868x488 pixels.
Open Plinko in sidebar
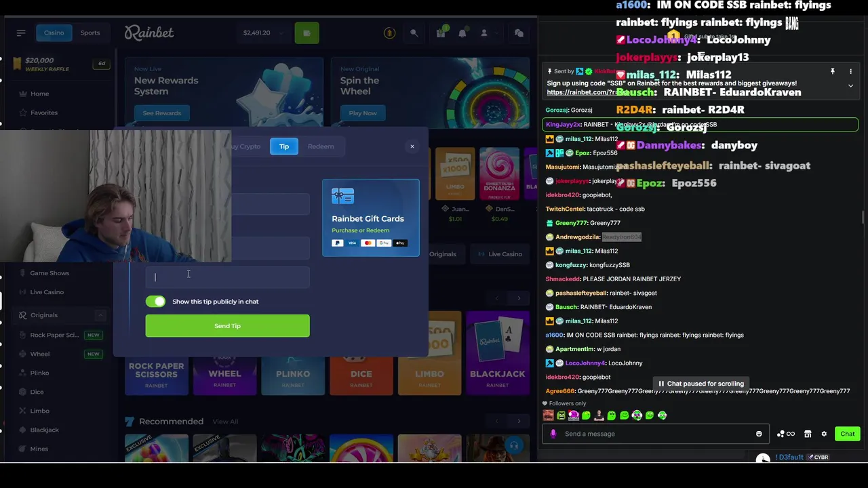click(39, 373)
